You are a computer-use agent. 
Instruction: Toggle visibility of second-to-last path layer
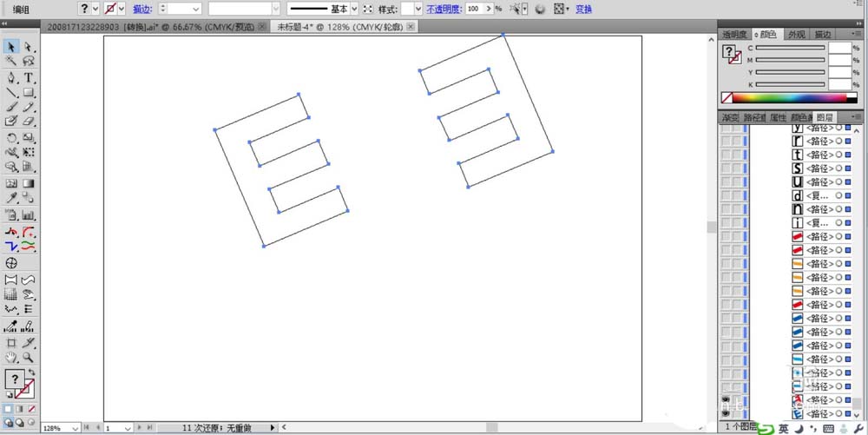725,399
